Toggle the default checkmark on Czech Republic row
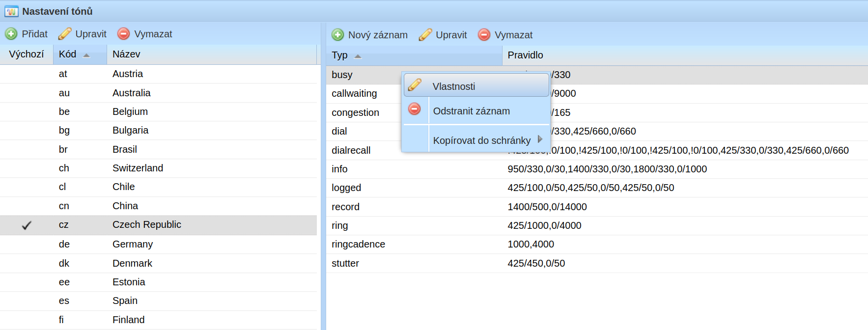The width and height of the screenshot is (868, 330). click(x=27, y=225)
